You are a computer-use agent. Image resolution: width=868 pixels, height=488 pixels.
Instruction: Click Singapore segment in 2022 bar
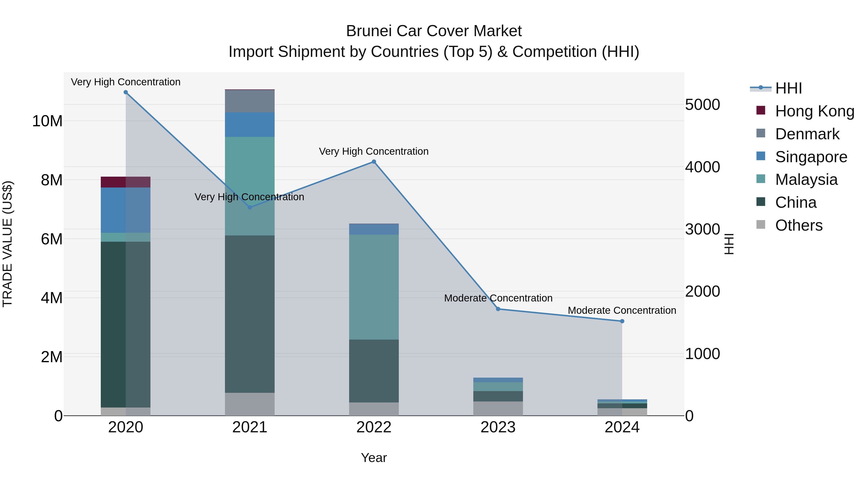click(x=374, y=229)
